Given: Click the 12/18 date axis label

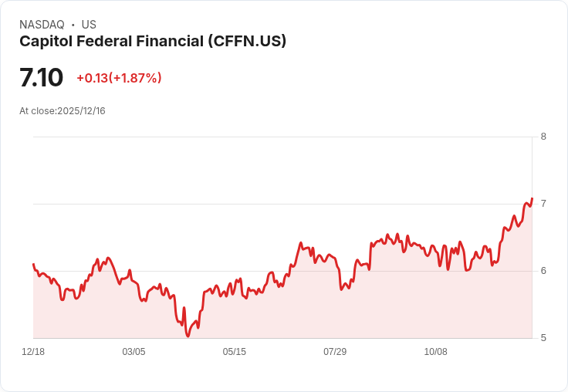Looking at the screenshot, I should pyautogui.click(x=33, y=352).
